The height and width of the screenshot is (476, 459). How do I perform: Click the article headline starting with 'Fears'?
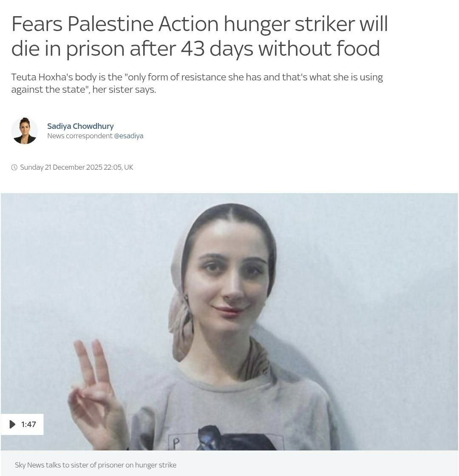[x=199, y=36]
